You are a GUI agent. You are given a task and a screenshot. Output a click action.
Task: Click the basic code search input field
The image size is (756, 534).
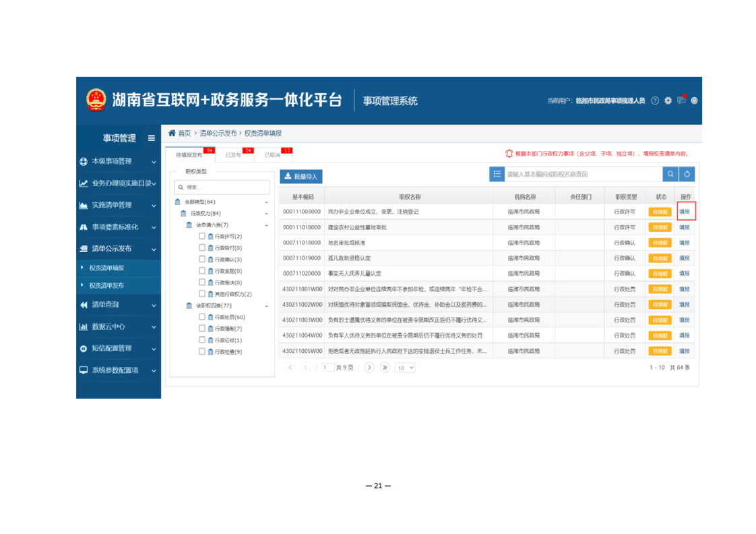(x=582, y=174)
